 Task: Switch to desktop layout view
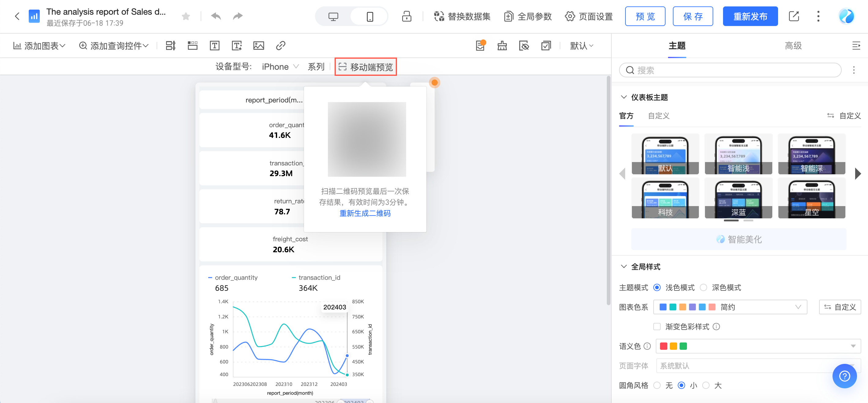pos(333,16)
